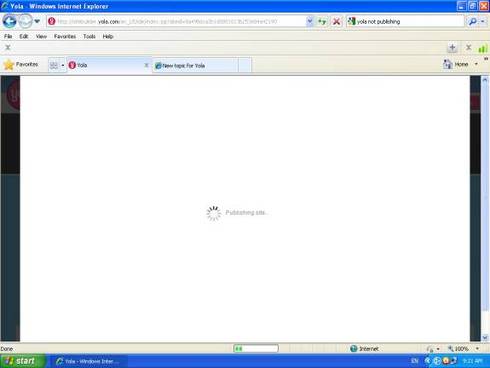Select Yola - Windows Internet Explorer taskbar button
490x368 pixels.
89,361
